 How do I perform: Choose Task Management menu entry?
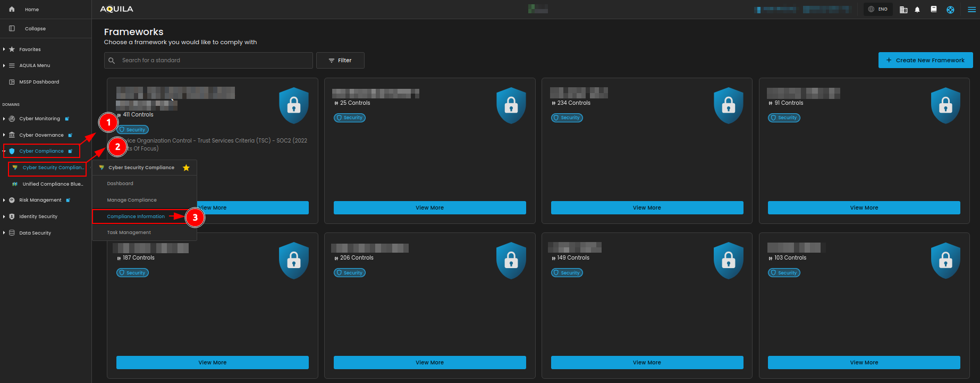click(129, 232)
